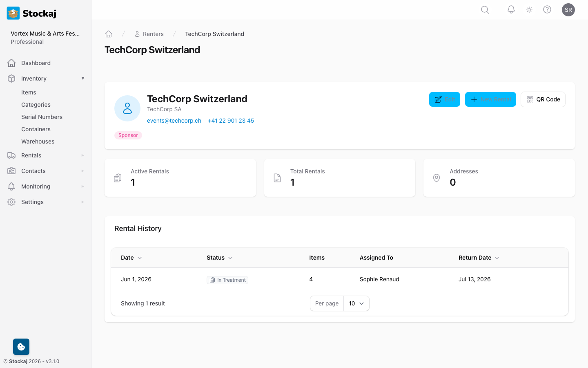Open the Per page dropdown
Viewport: 588px width, 368px height.
[x=356, y=303]
